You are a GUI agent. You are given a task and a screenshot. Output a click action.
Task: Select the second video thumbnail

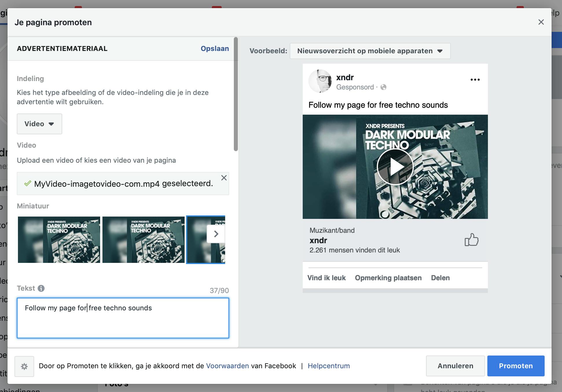[x=144, y=240]
